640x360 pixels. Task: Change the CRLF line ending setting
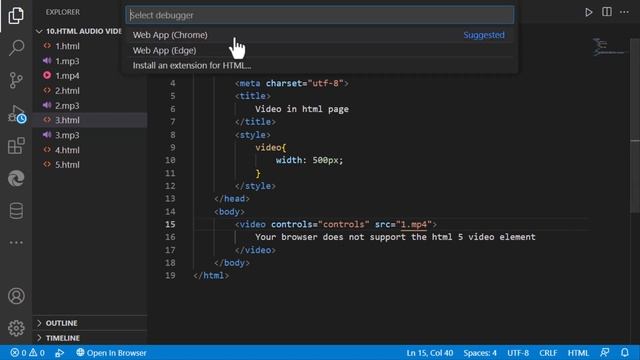click(548, 353)
